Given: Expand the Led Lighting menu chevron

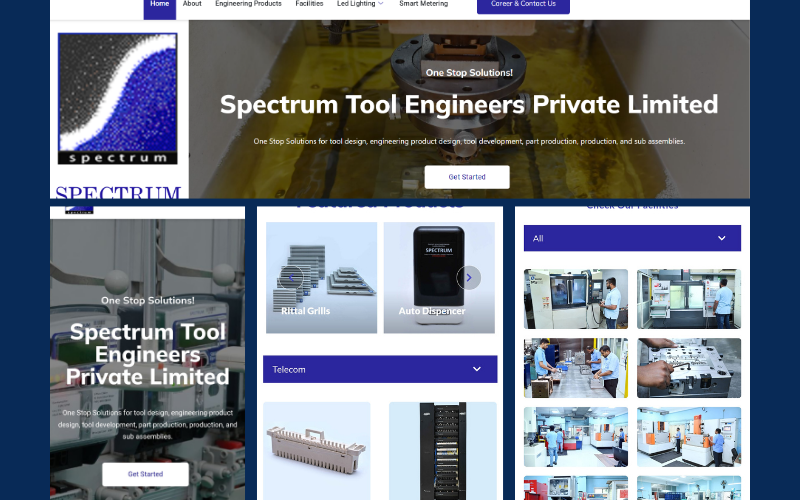Looking at the screenshot, I should point(381,4).
